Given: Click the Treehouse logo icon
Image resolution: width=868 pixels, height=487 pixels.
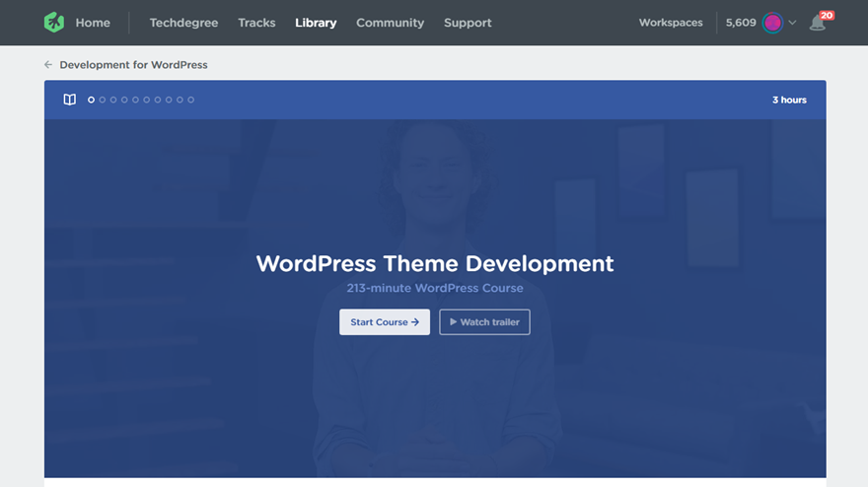Looking at the screenshot, I should coord(54,23).
